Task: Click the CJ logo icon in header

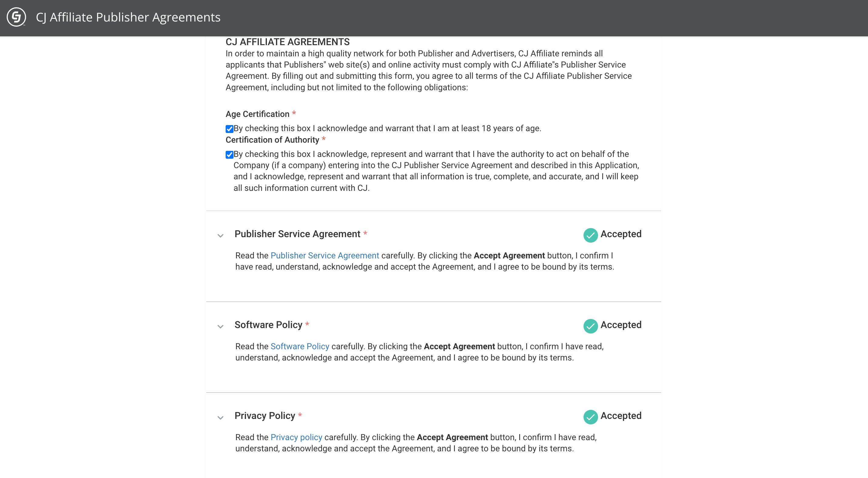Action: 16,17
